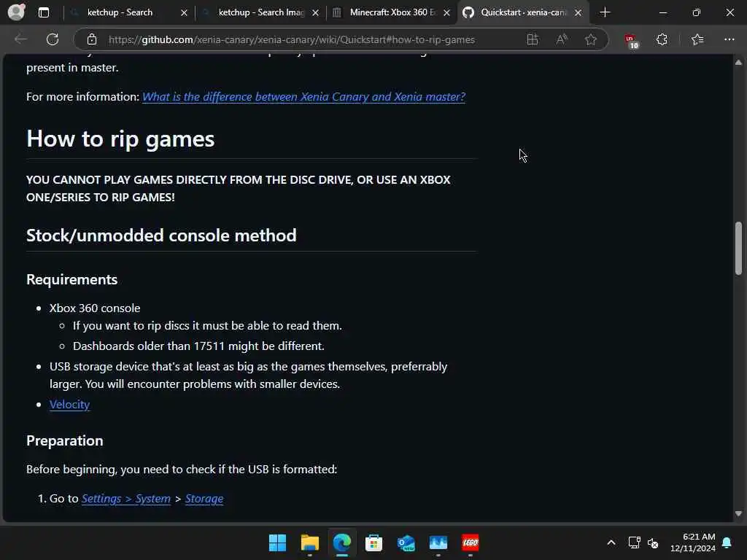Follow the Settings > System link
The height and width of the screenshot is (560, 747).
(x=125, y=499)
